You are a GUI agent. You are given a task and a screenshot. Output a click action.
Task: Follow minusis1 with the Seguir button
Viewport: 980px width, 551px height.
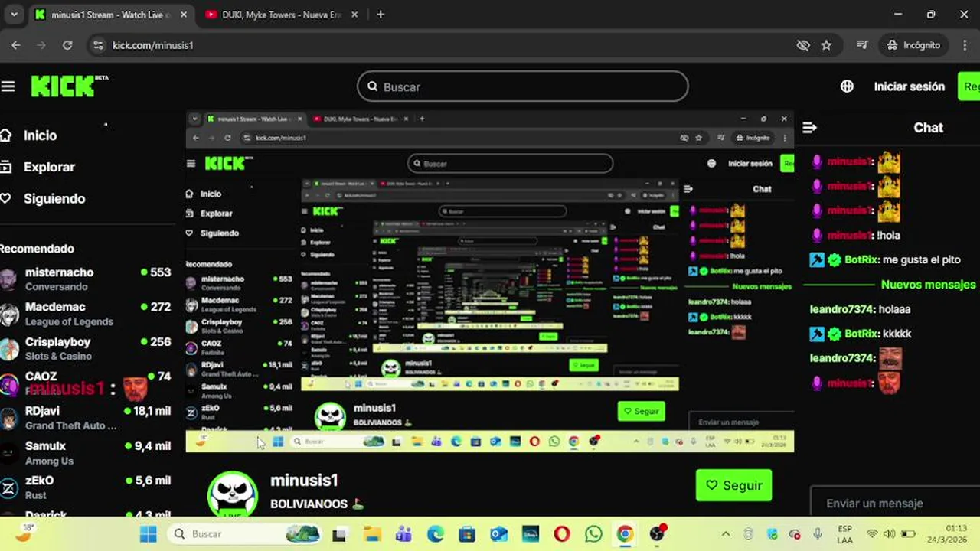coord(733,485)
